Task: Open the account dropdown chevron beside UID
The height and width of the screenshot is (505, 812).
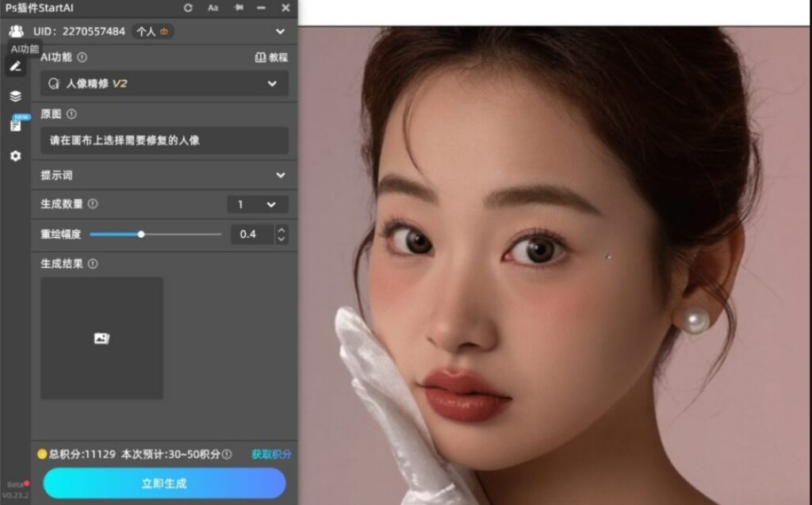Action: click(x=279, y=32)
